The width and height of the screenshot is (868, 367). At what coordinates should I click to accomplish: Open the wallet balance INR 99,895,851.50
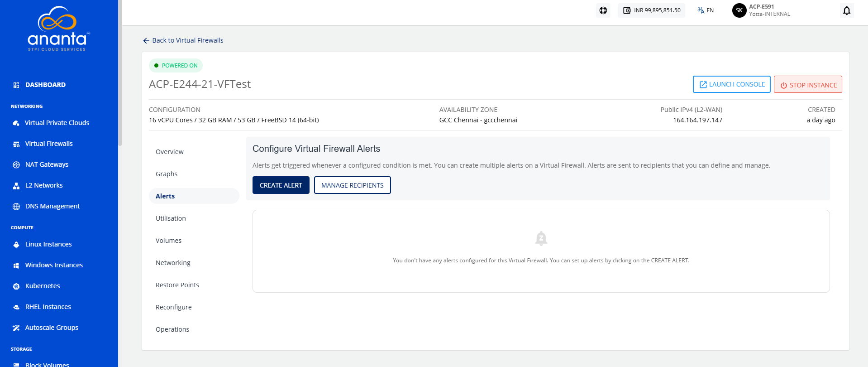[x=651, y=10]
